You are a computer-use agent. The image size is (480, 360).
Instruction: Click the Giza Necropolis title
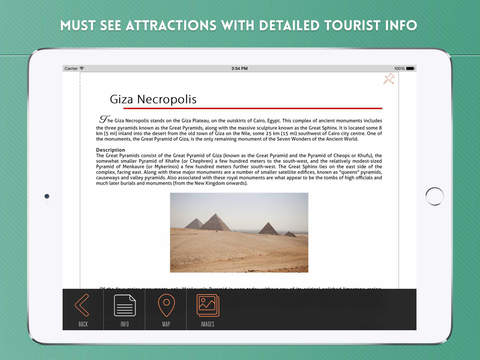pyautogui.click(x=153, y=99)
